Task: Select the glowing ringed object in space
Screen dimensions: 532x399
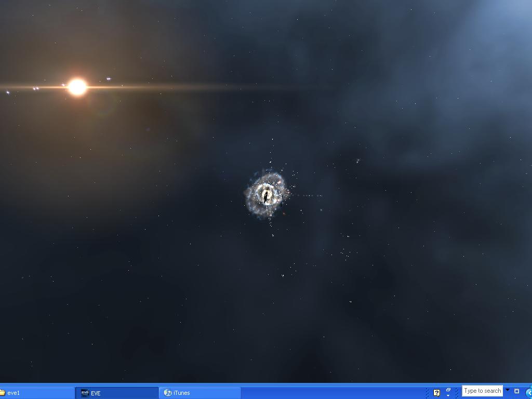Action: tap(267, 195)
